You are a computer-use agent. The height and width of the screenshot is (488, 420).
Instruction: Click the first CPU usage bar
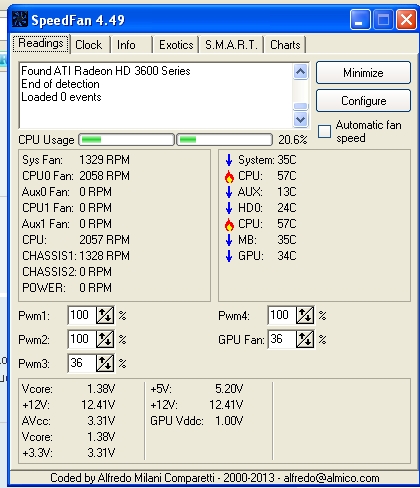pyautogui.click(x=126, y=140)
